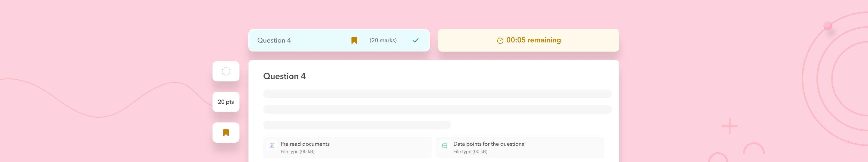
Task: Click the bookmark icon in the Question 4 bar
Action: click(x=354, y=40)
